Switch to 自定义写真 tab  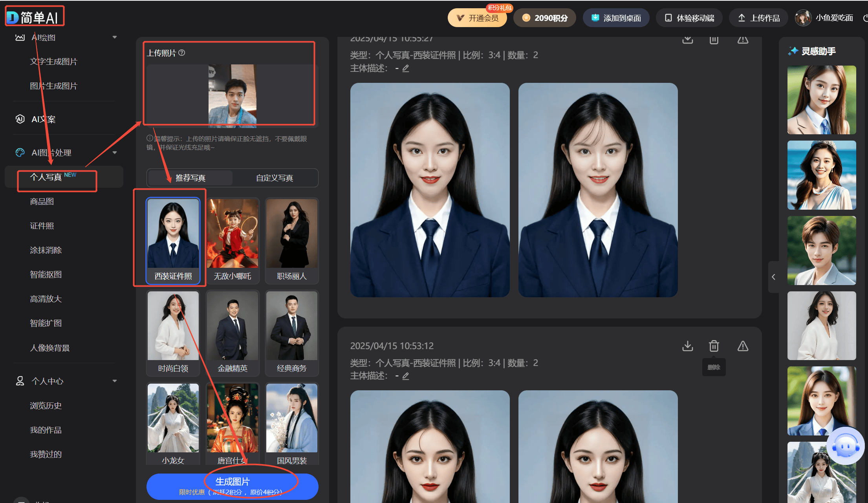click(275, 178)
